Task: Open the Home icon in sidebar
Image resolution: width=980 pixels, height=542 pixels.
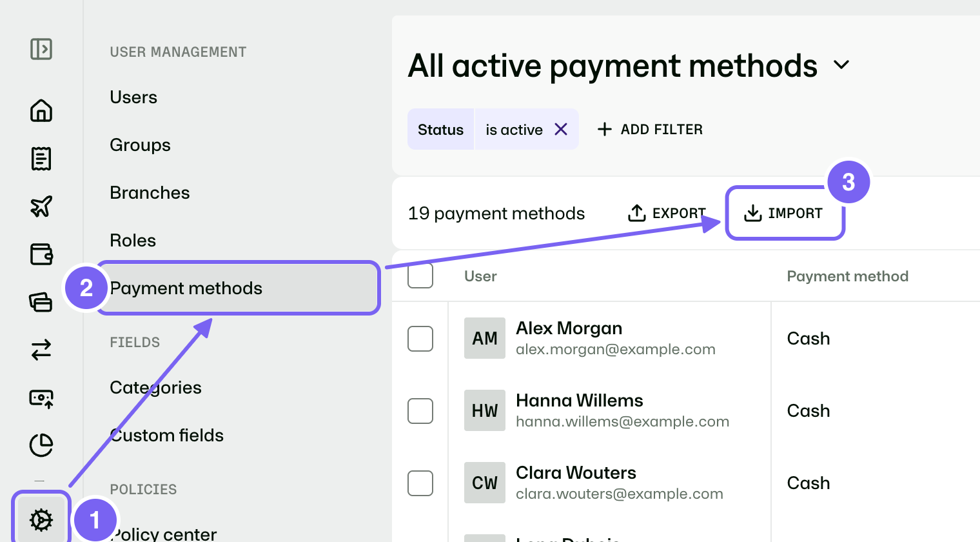Action: click(41, 110)
